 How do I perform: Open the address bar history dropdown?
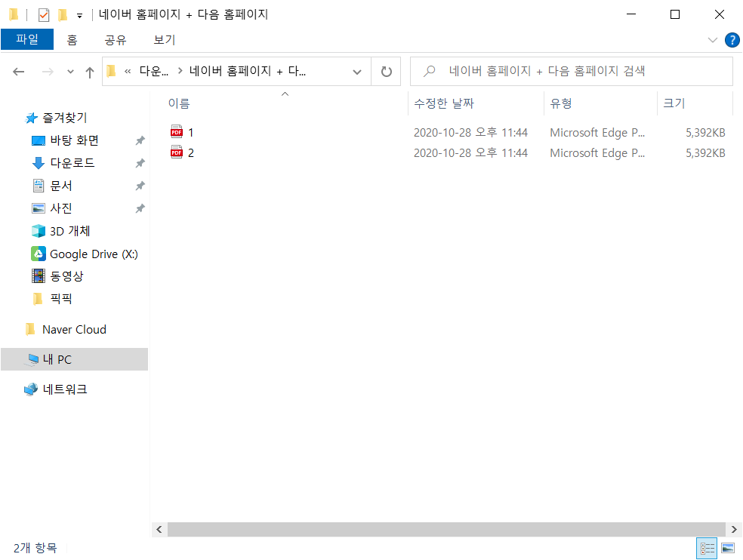coord(356,71)
